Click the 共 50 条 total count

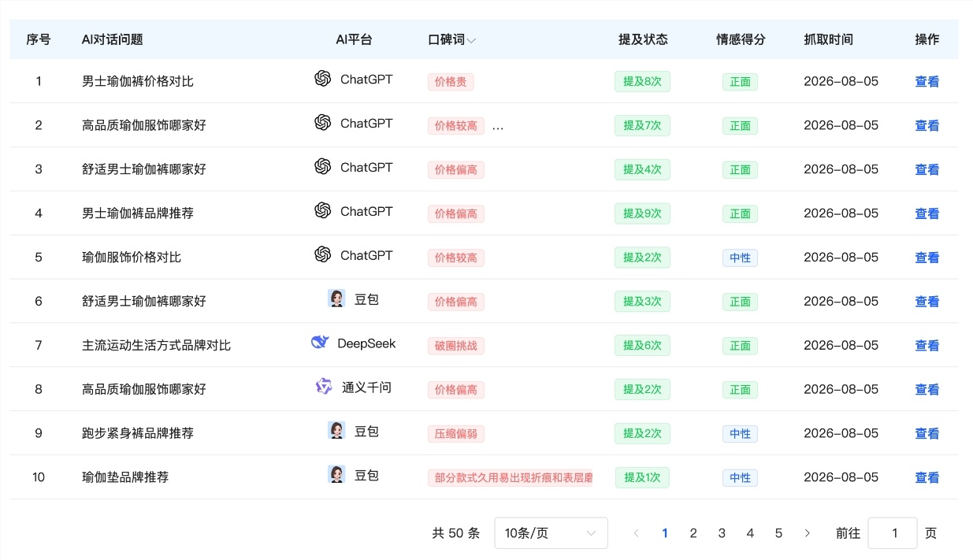pos(456,533)
